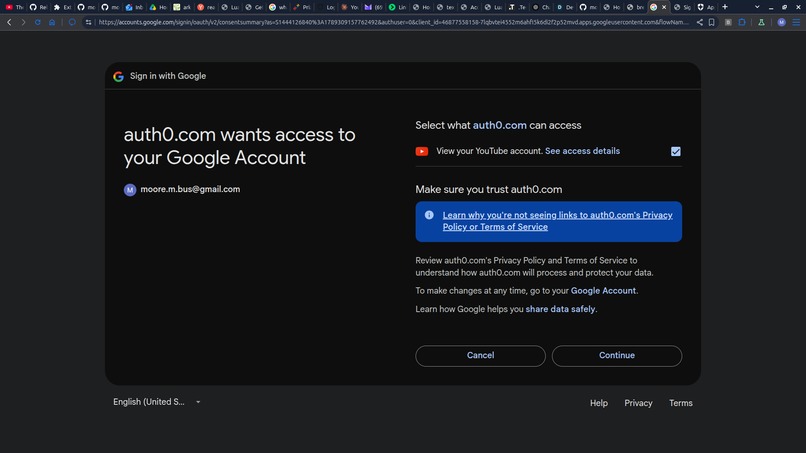Click the Continue button
Screen dimensions: 806x453
[x=617, y=355]
